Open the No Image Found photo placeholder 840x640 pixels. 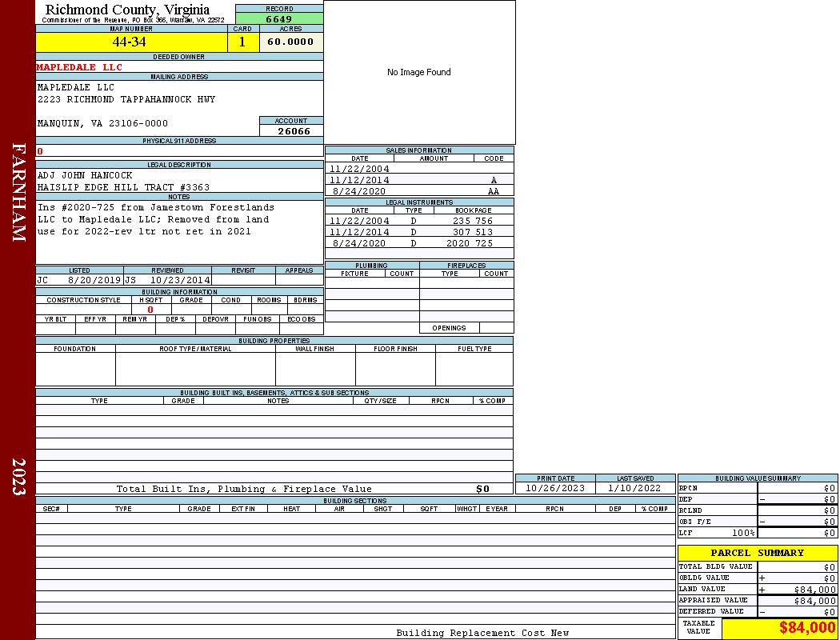point(419,72)
